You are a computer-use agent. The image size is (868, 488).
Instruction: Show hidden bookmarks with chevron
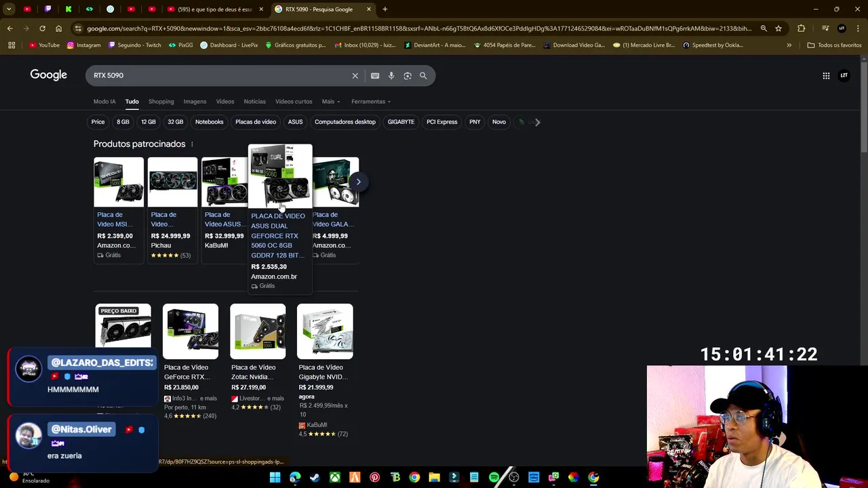pyautogui.click(x=789, y=45)
